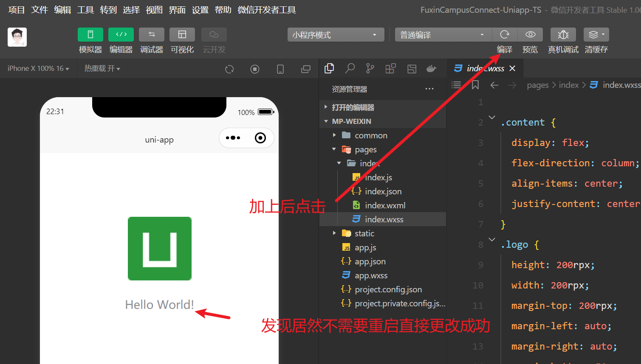
Task: Expand the opened editors section
Action: (383, 107)
